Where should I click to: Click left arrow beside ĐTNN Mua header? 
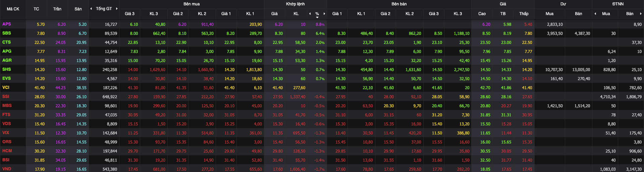(x=595, y=14)
